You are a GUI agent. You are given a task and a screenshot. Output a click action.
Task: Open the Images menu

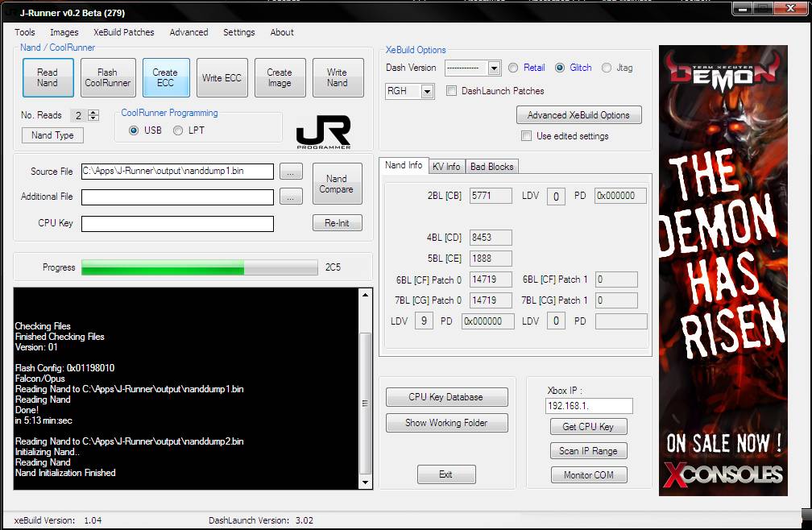[x=64, y=32]
